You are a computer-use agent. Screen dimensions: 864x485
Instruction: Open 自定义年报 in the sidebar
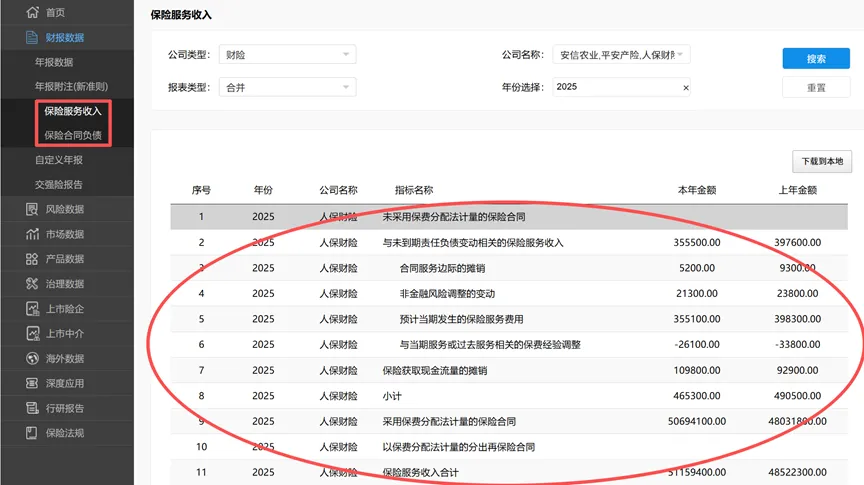tap(59, 160)
